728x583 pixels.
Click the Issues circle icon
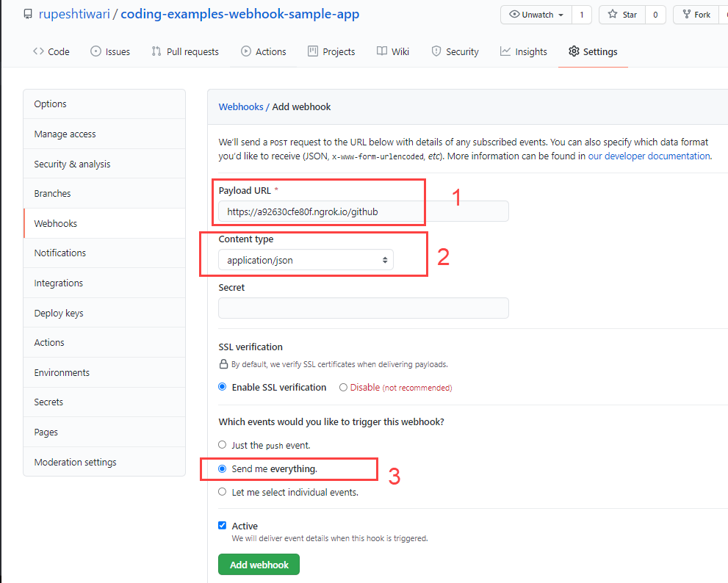pyautogui.click(x=95, y=51)
